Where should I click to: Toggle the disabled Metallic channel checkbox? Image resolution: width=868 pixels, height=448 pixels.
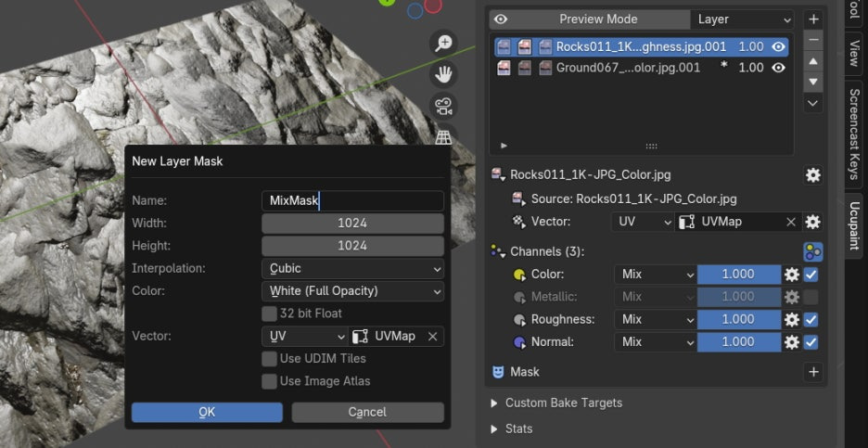point(811,297)
